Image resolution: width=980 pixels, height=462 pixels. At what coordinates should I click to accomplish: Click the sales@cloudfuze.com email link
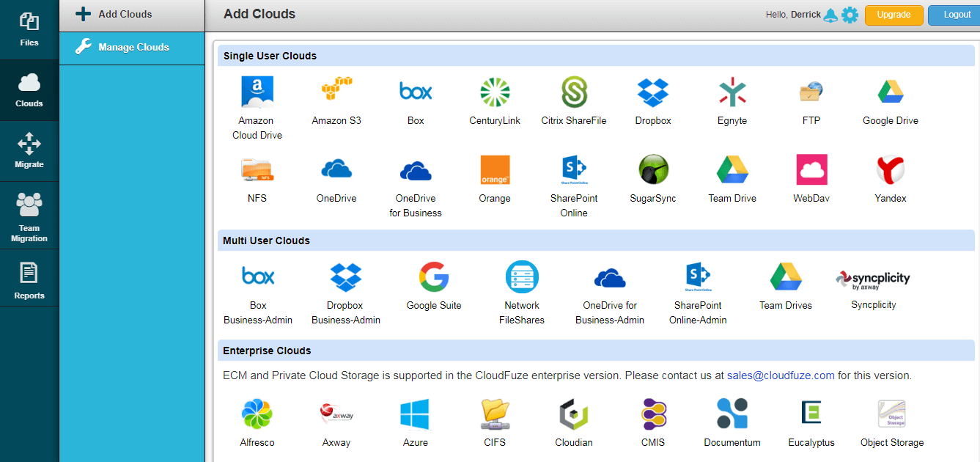(781, 375)
